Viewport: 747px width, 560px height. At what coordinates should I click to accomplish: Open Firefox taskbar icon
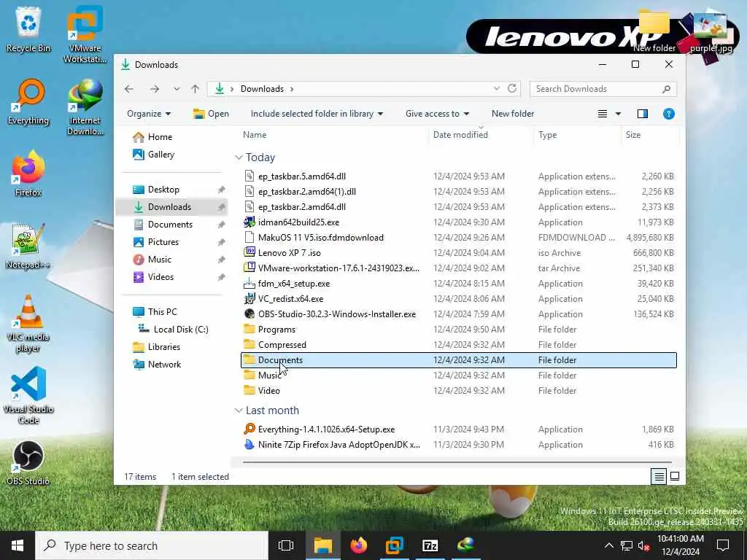pyautogui.click(x=359, y=545)
